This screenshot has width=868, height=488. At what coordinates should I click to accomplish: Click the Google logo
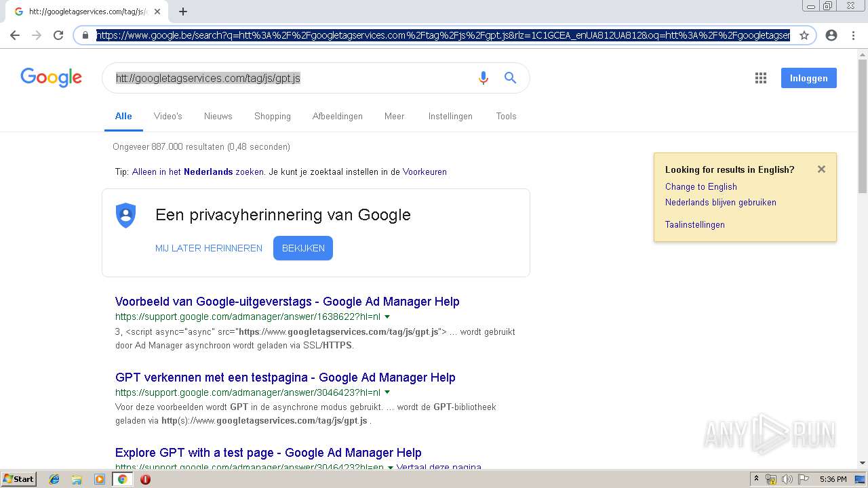51,78
